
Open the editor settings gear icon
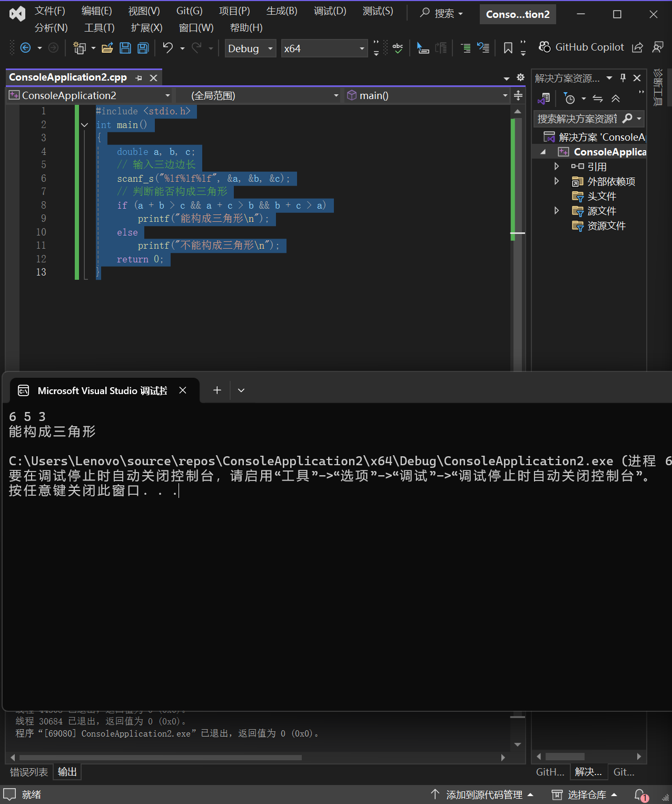(x=520, y=77)
